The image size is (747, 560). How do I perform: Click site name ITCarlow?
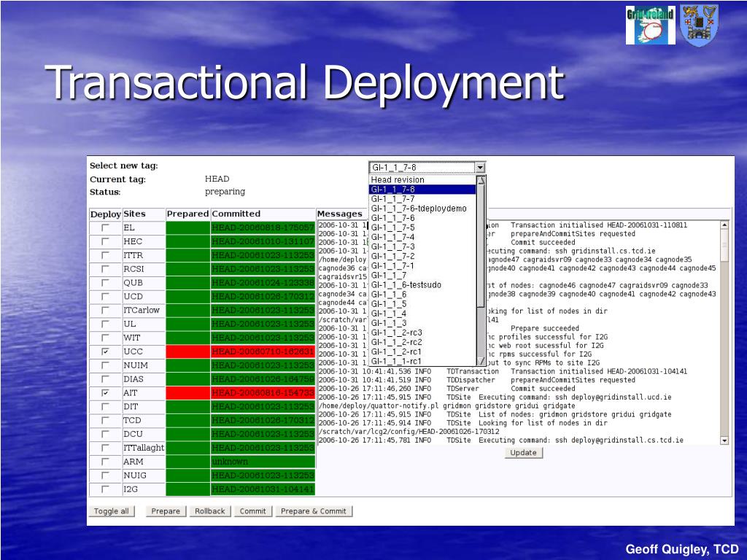[x=142, y=310]
